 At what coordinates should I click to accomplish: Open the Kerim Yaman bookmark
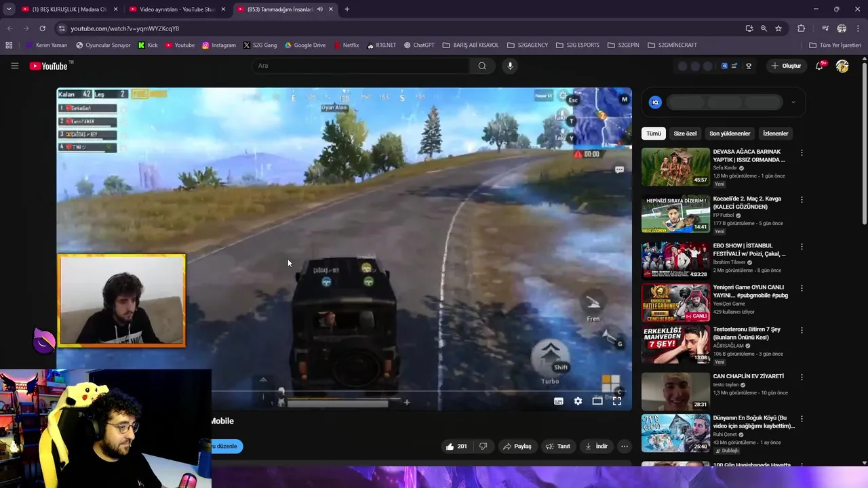point(46,45)
